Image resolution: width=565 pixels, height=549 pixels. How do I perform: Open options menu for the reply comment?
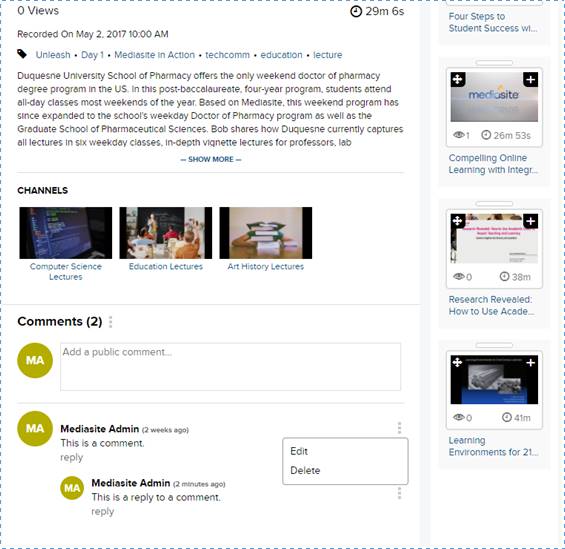pyautogui.click(x=399, y=493)
